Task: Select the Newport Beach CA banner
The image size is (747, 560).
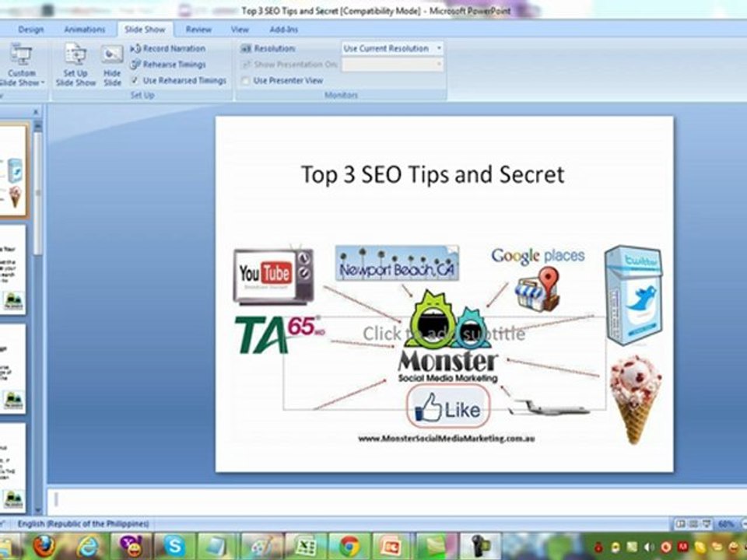Action: click(x=397, y=263)
